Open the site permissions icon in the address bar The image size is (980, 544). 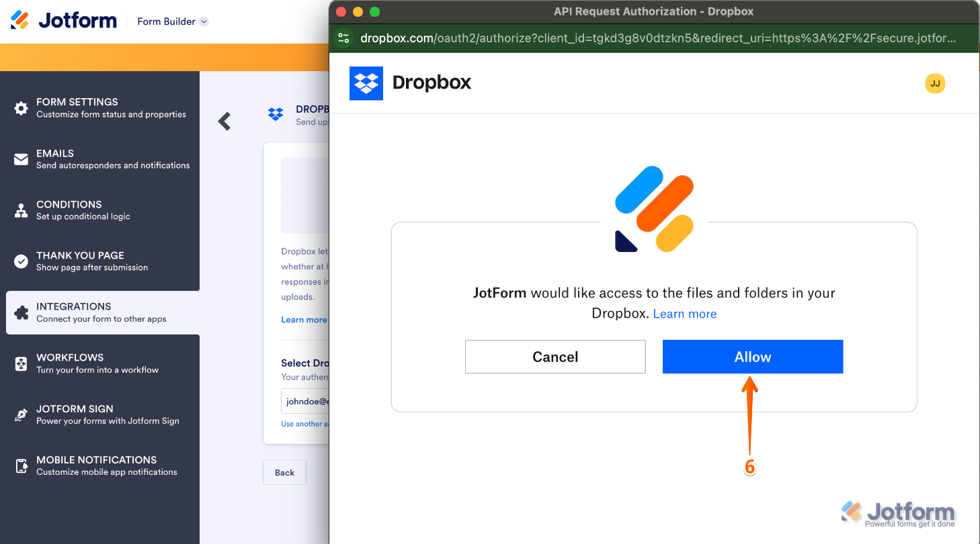[343, 38]
